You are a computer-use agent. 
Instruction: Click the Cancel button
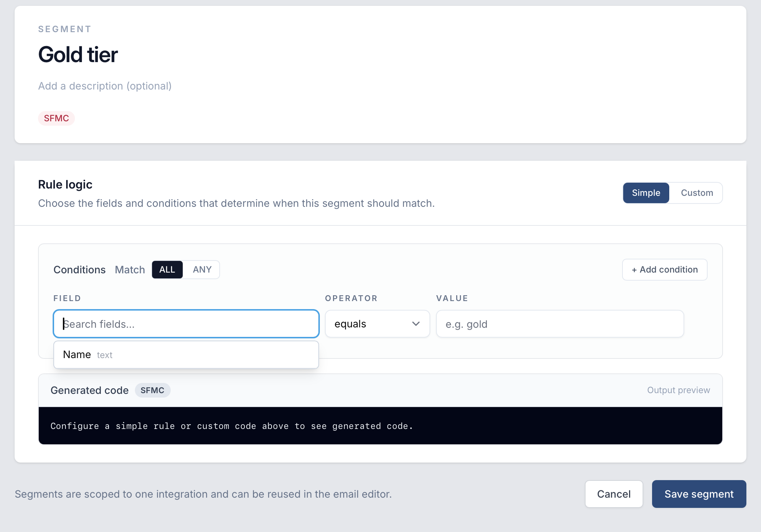(x=614, y=494)
